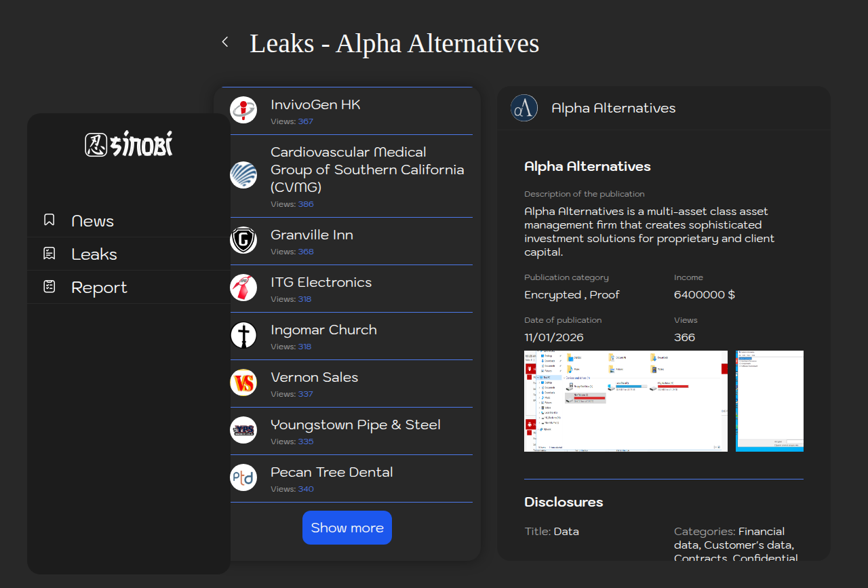Open the second partially visible thumbnail
The height and width of the screenshot is (588, 868).
point(769,401)
